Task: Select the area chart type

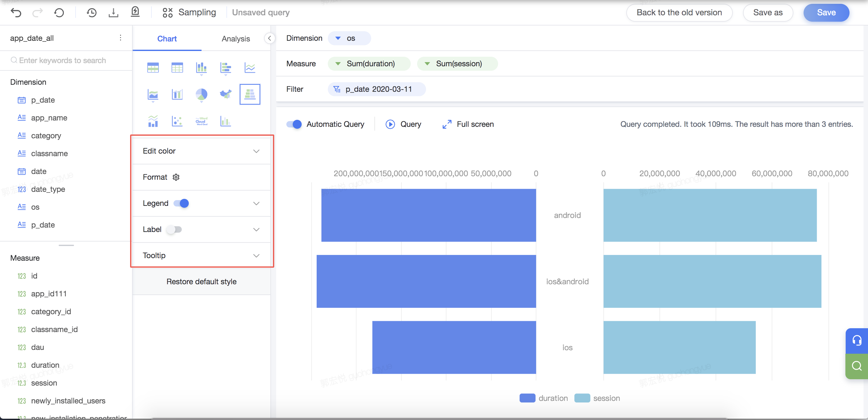Action: click(x=153, y=95)
